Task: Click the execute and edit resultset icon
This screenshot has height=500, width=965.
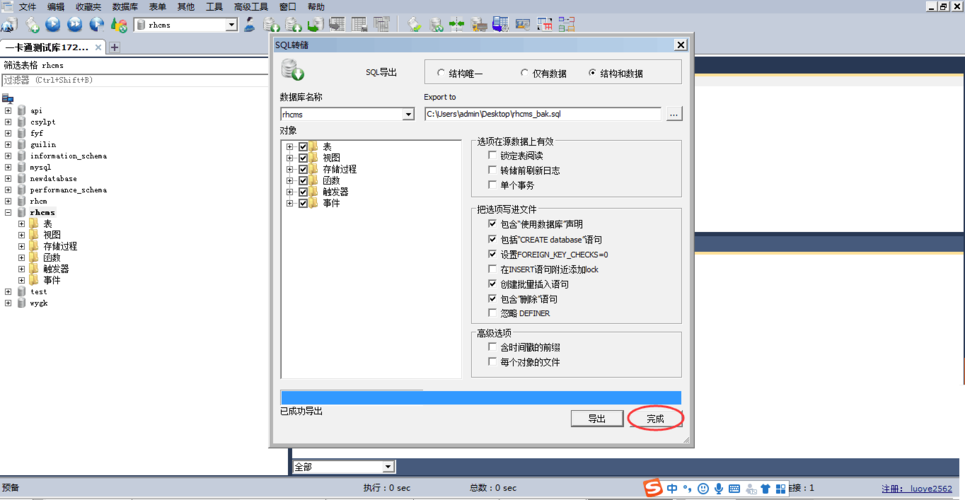Action: pyautogui.click(x=97, y=25)
